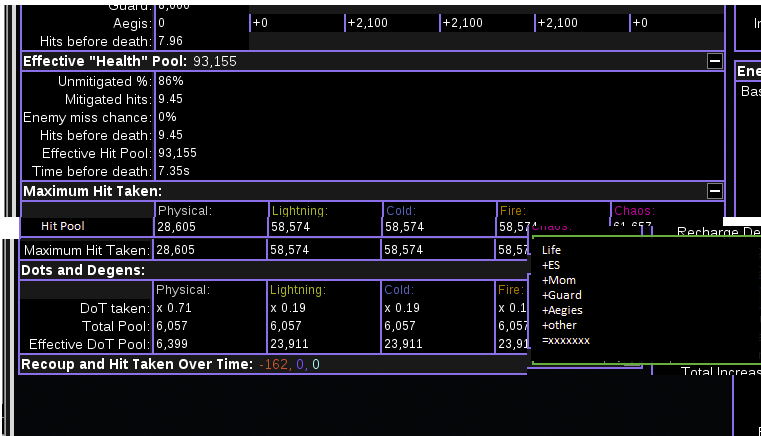Click the Life line in the tooltip
Image resolution: width=761 pixels, height=436 pixels.
pyautogui.click(x=551, y=250)
